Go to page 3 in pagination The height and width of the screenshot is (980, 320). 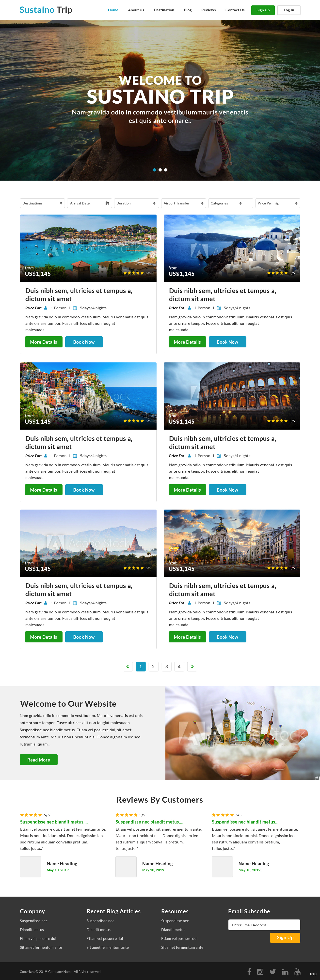pos(166,667)
